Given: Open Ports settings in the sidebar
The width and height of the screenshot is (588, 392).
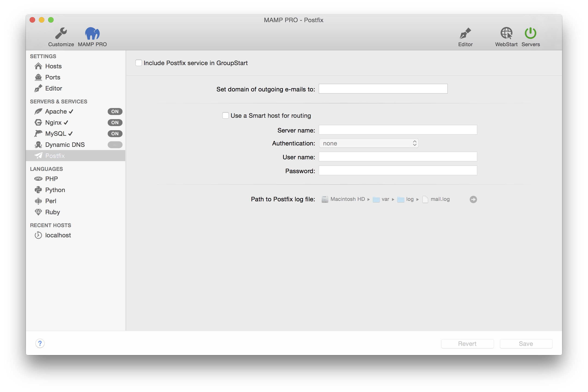Looking at the screenshot, I should pos(76,77).
